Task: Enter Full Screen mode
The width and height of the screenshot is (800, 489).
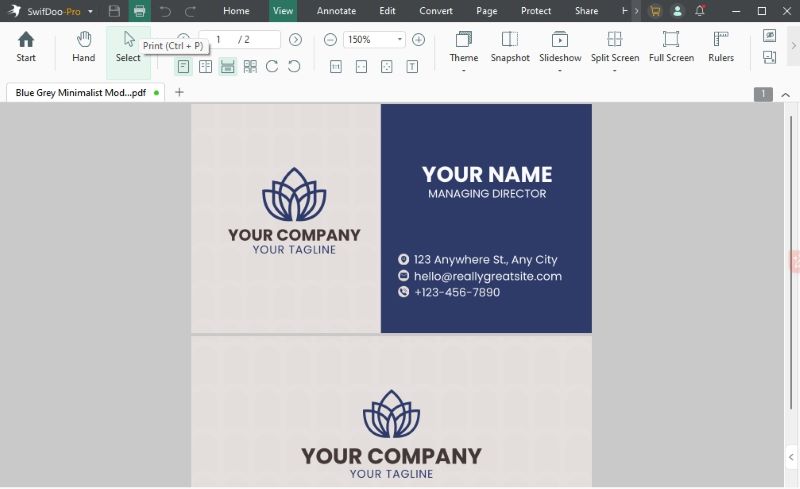Action: click(x=671, y=47)
